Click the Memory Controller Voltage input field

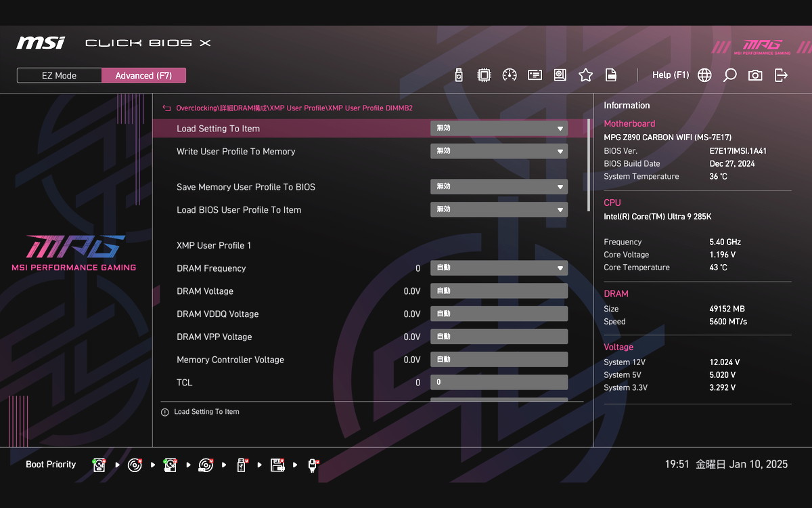(499, 360)
